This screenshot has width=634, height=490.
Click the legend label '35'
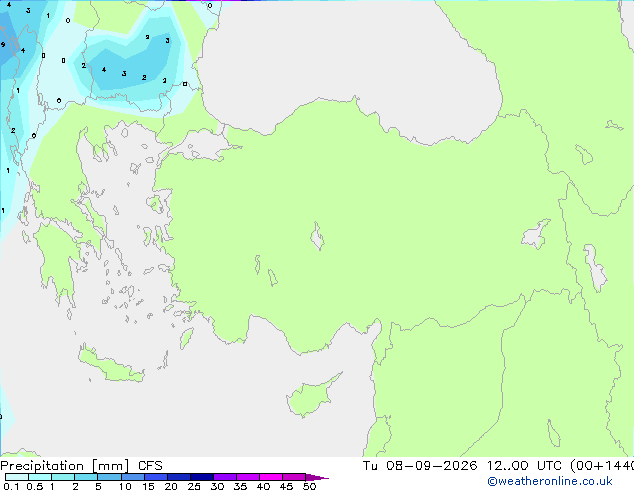[240, 486]
